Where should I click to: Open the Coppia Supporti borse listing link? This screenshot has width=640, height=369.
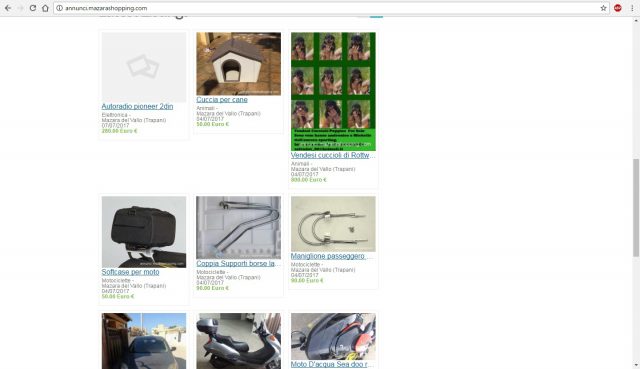(x=238, y=263)
